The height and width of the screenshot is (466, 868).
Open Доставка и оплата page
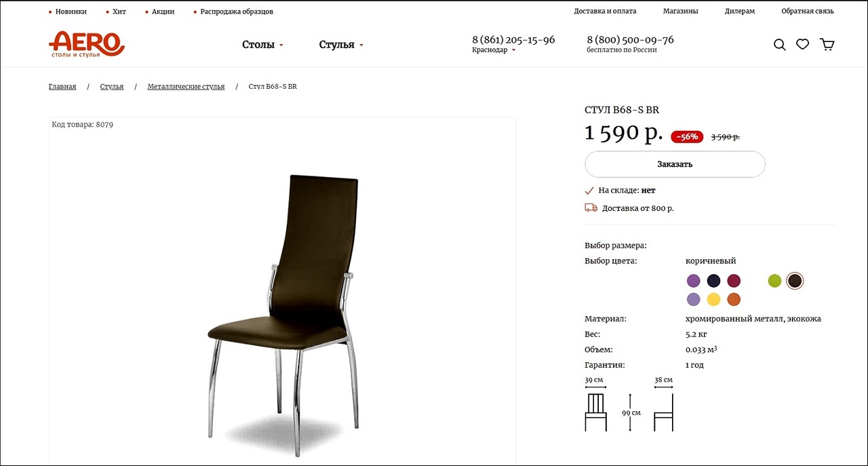[x=605, y=12]
